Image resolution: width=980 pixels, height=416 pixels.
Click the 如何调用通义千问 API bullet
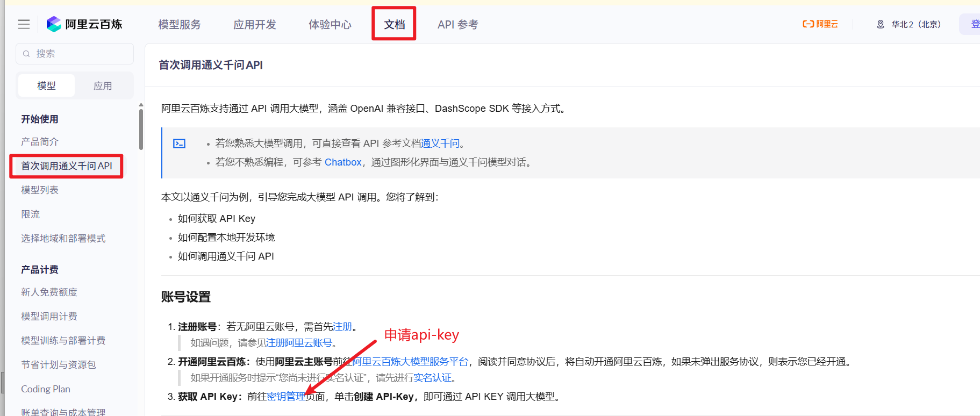point(226,256)
